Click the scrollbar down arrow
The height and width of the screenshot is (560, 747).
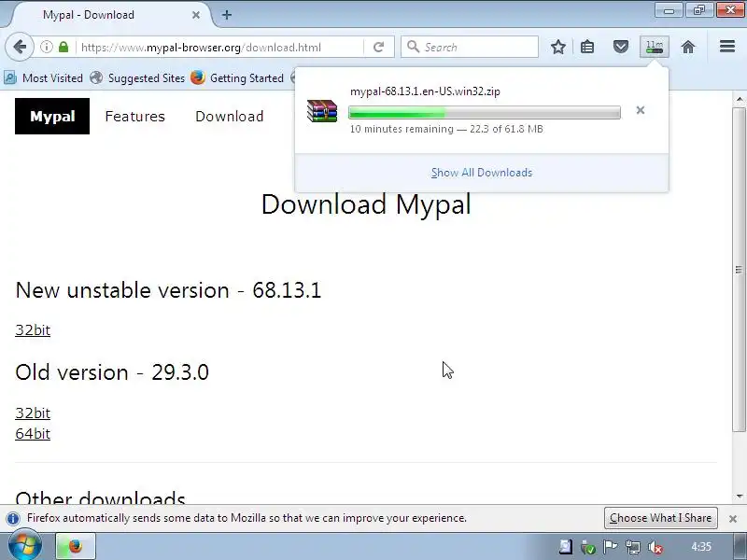coord(740,497)
